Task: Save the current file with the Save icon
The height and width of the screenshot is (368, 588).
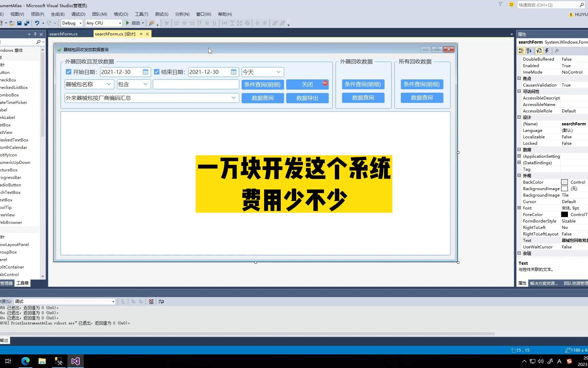Action: 19,23
